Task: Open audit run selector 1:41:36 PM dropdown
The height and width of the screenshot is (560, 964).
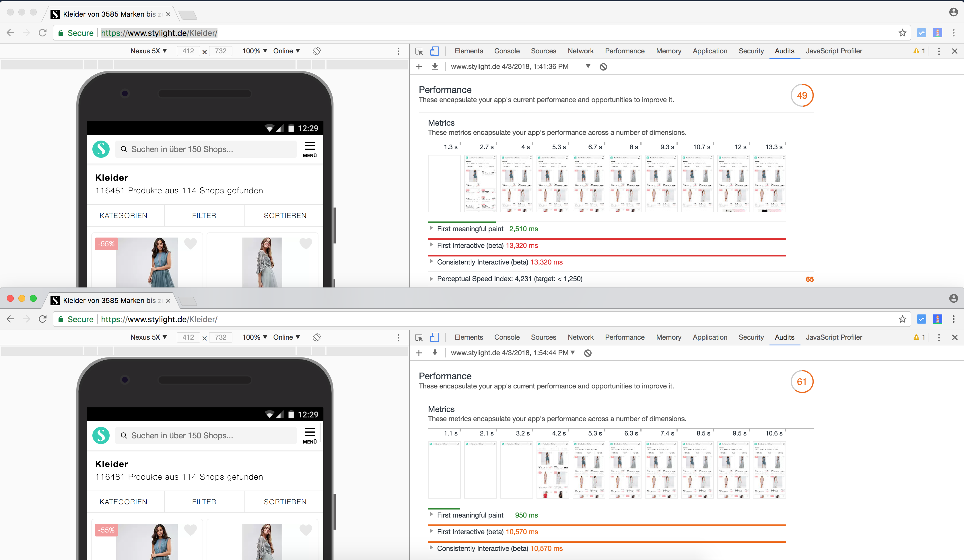Action: (x=521, y=67)
